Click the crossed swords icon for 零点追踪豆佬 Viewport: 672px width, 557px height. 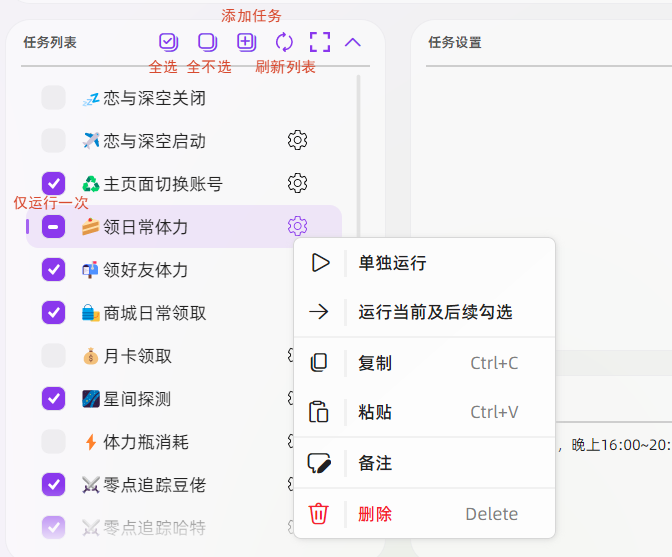click(91, 485)
